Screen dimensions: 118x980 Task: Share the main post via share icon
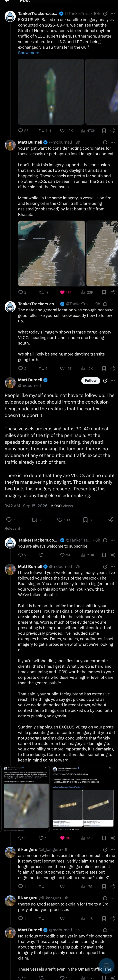pos(111,520)
